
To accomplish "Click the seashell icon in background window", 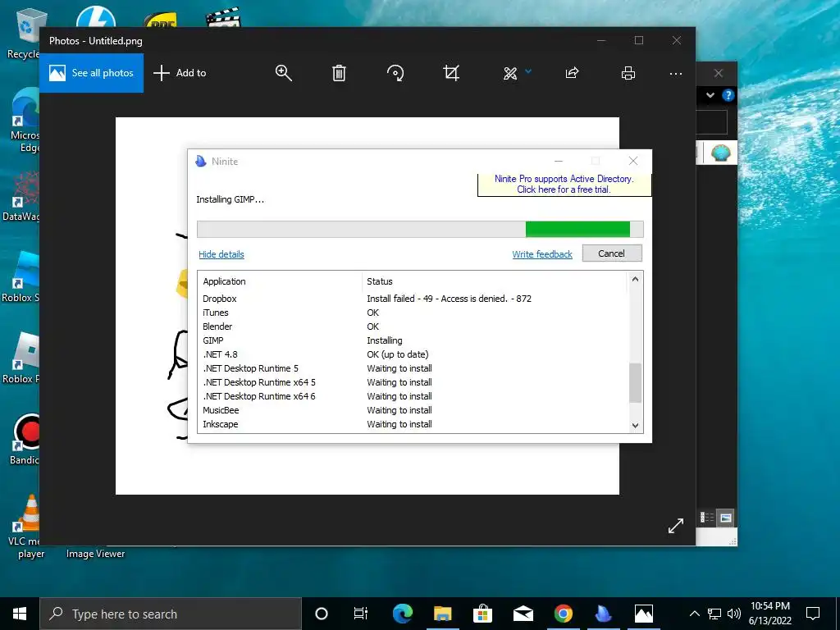I will [721, 153].
